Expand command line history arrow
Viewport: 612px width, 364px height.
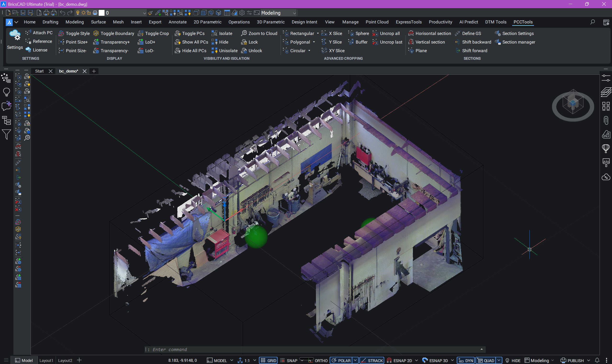[x=482, y=349]
